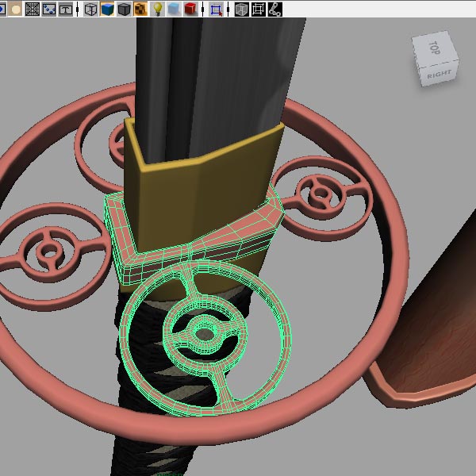Viewport: 476px width, 476px height.
Task: Toggle Use All Lights bulb icon
Action: click(x=157, y=9)
